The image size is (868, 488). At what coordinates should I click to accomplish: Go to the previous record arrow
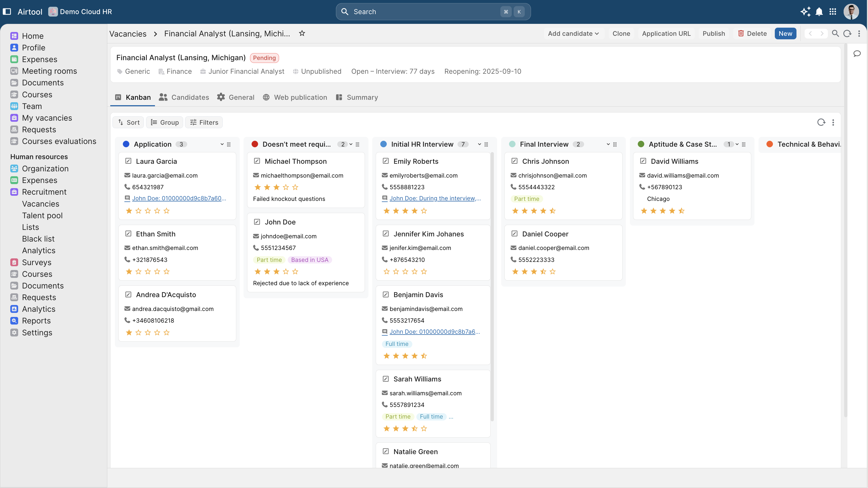810,33
